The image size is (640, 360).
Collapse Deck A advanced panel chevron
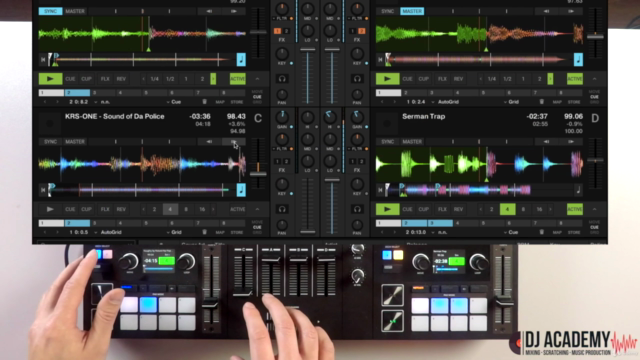pyautogui.click(x=258, y=79)
